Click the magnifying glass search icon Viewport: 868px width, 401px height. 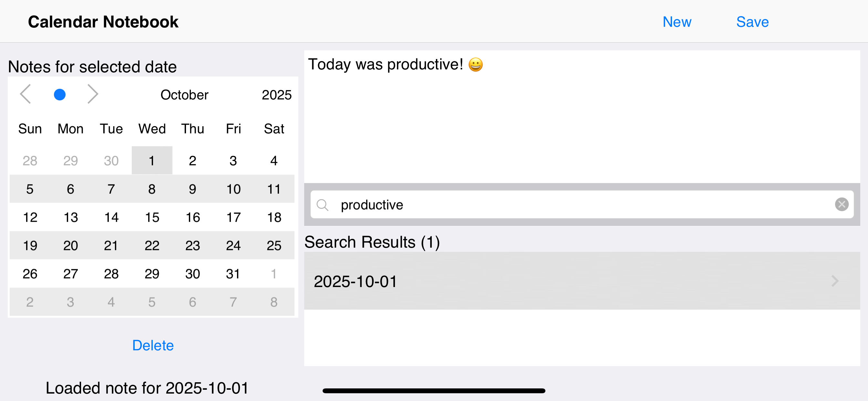pos(323,205)
